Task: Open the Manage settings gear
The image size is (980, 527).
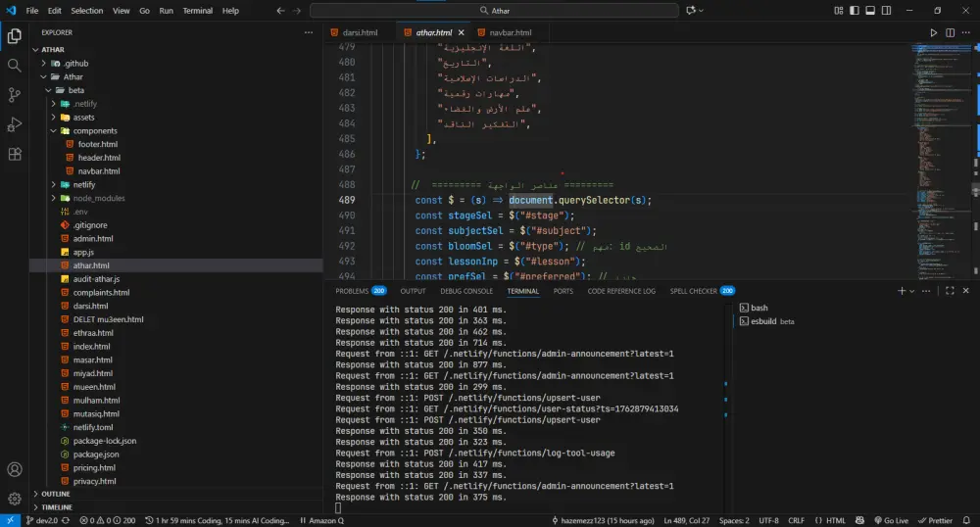Action: pos(15,499)
